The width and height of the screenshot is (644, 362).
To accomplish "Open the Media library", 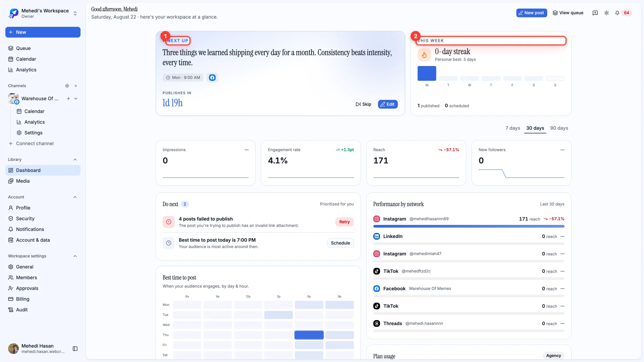I will tap(43, 181).
